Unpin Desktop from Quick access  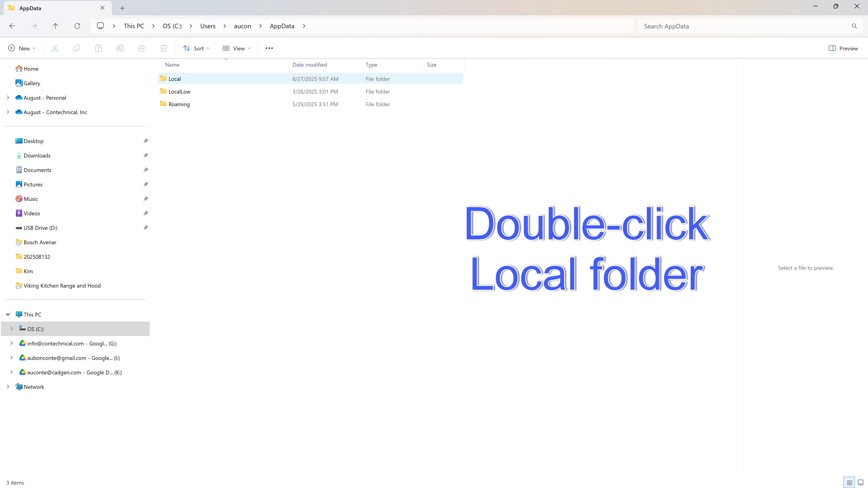[146, 141]
